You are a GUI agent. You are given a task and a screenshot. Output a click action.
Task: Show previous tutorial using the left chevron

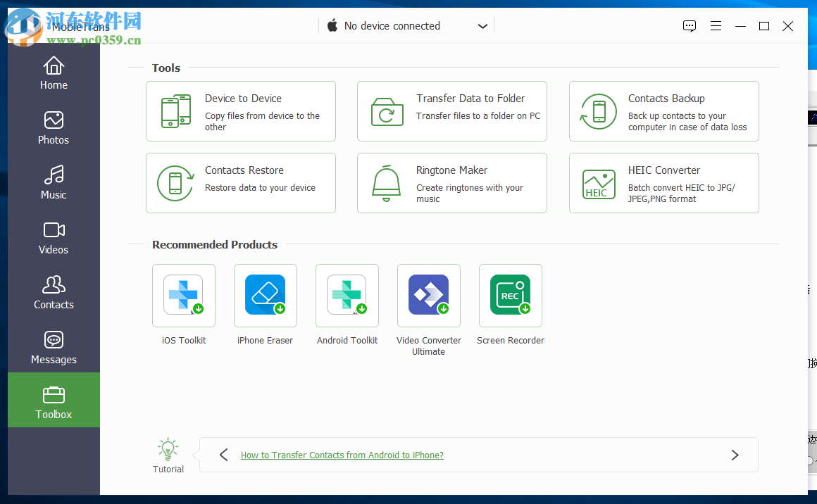click(224, 455)
